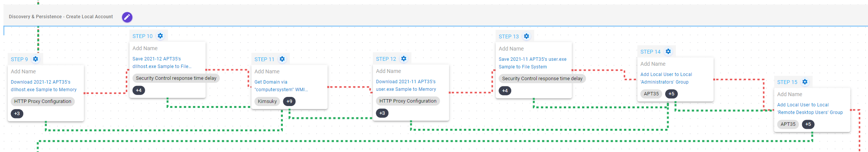Open settings gear for Step 9
Image resolution: width=868 pixels, height=152 pixels.
tap(35, 59)
